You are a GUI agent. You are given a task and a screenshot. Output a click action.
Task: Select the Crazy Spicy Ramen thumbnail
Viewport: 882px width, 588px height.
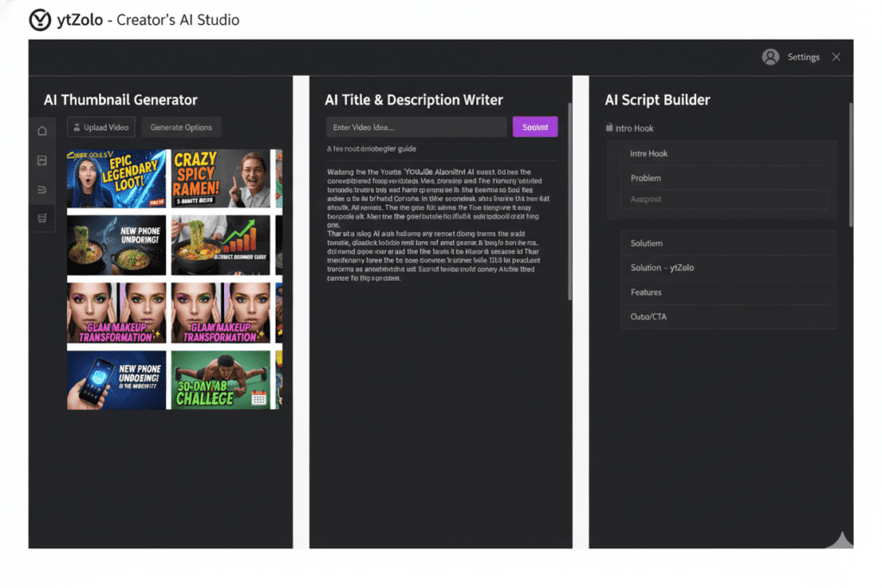(x=220, y=179)
